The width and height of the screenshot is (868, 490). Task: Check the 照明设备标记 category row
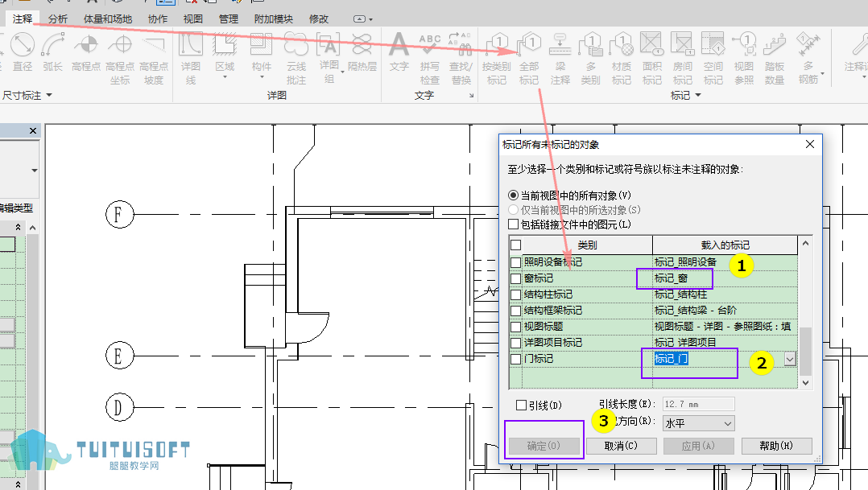coord(516,262)
